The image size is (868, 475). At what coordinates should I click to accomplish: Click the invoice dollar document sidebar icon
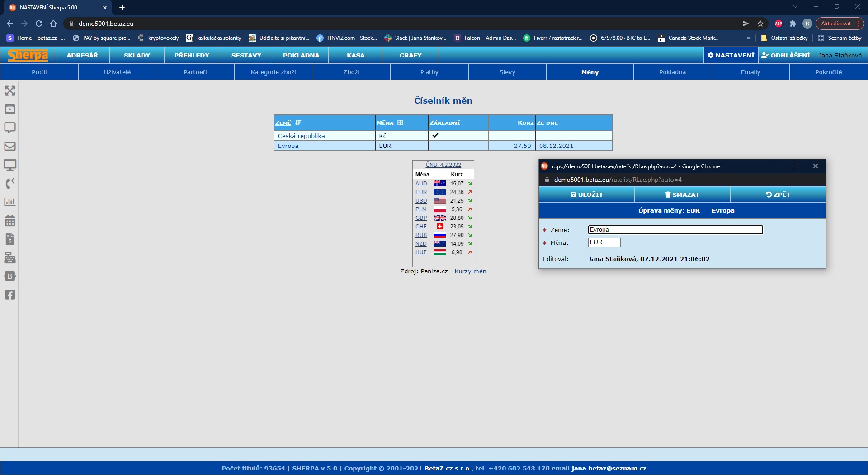[10, 239]
